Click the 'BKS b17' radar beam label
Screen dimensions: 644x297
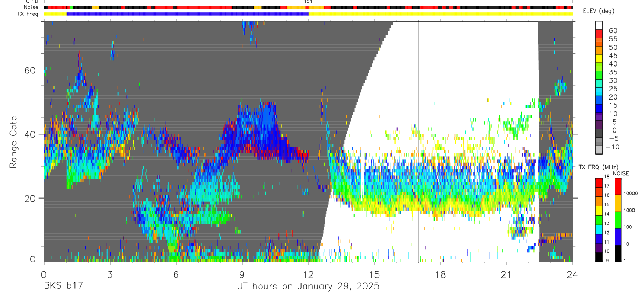coord(63,287)
